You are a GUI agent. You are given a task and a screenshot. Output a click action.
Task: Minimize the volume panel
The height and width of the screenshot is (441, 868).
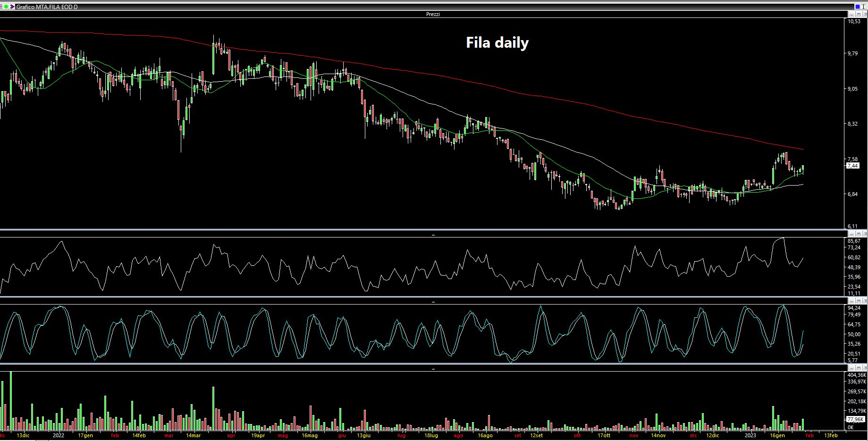[x=852, y=368]
